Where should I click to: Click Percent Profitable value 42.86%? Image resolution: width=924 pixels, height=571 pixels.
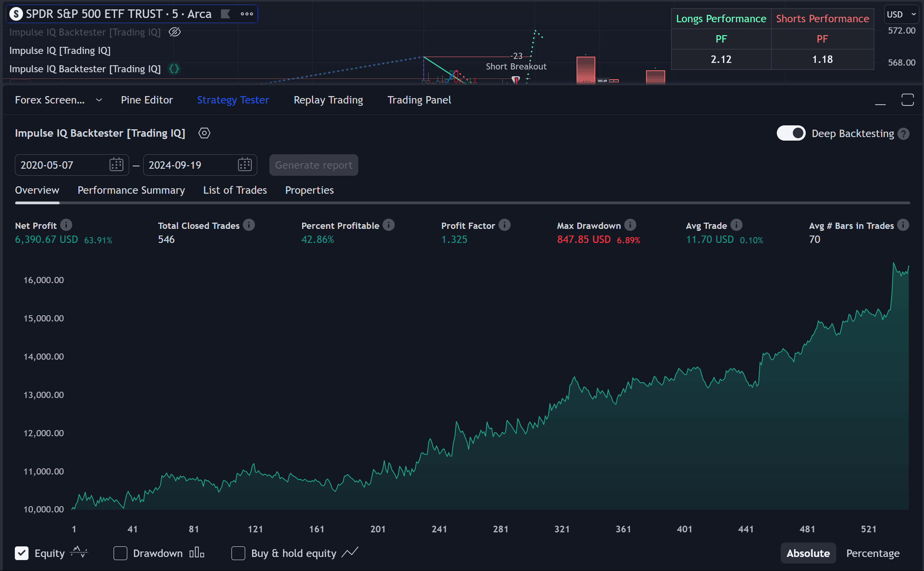[317, 239]
